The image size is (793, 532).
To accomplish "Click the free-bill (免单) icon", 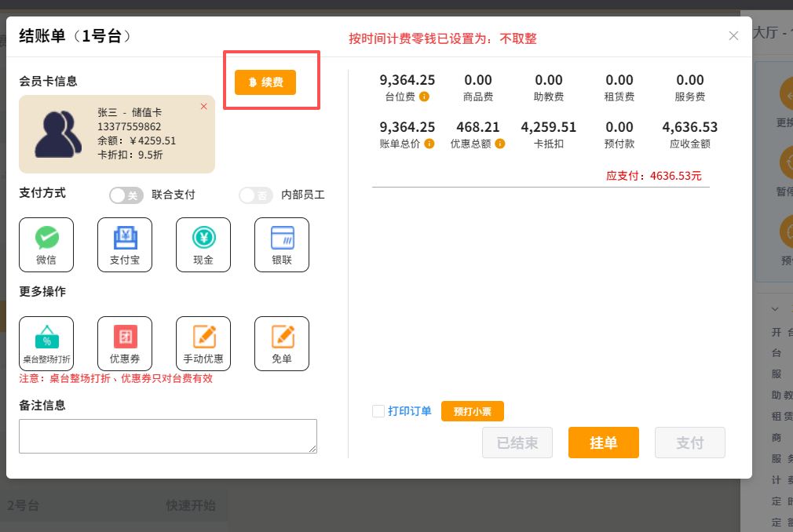I will tap(282, 343).
